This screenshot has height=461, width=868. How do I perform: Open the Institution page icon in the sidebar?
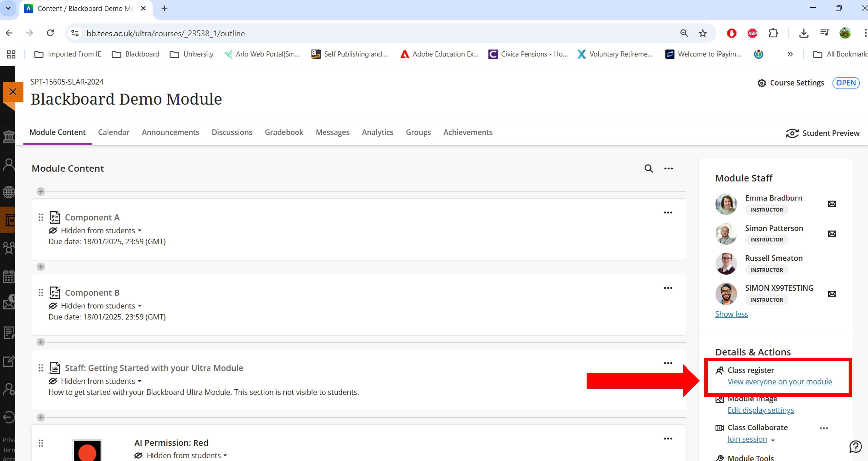point(8,136)
